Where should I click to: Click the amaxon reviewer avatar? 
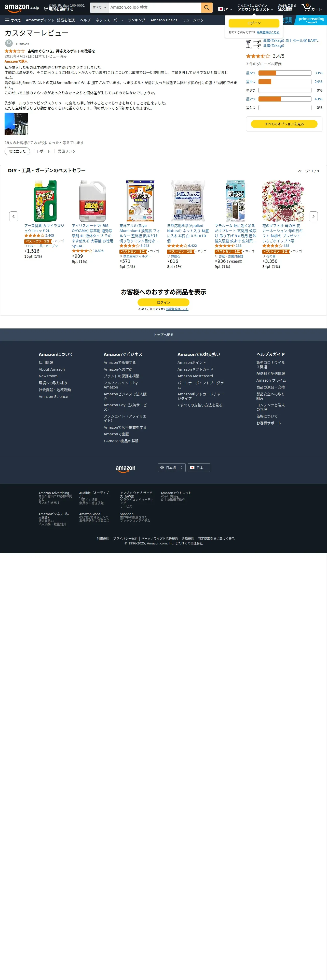[x=9, y=43]
